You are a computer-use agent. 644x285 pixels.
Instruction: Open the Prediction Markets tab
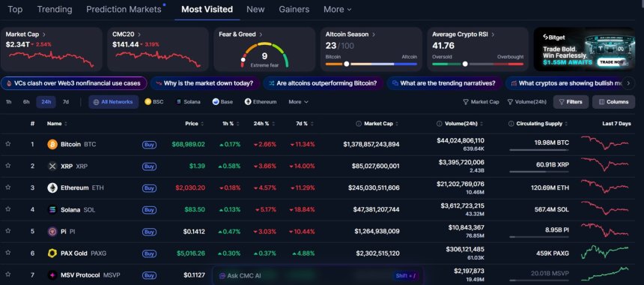(124, 10)
